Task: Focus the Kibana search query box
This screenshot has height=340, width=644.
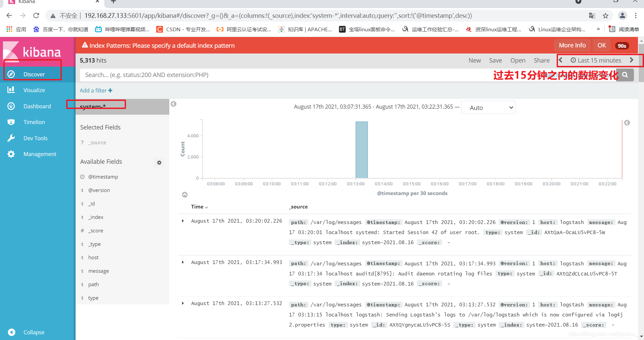Action: pyautogui.click(x=348, y=75)
